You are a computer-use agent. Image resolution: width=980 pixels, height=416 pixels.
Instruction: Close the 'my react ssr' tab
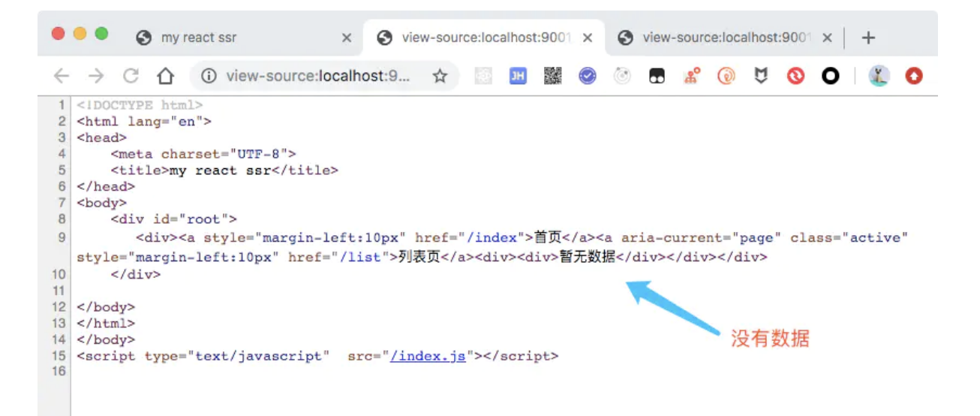[x=346, y=38]
